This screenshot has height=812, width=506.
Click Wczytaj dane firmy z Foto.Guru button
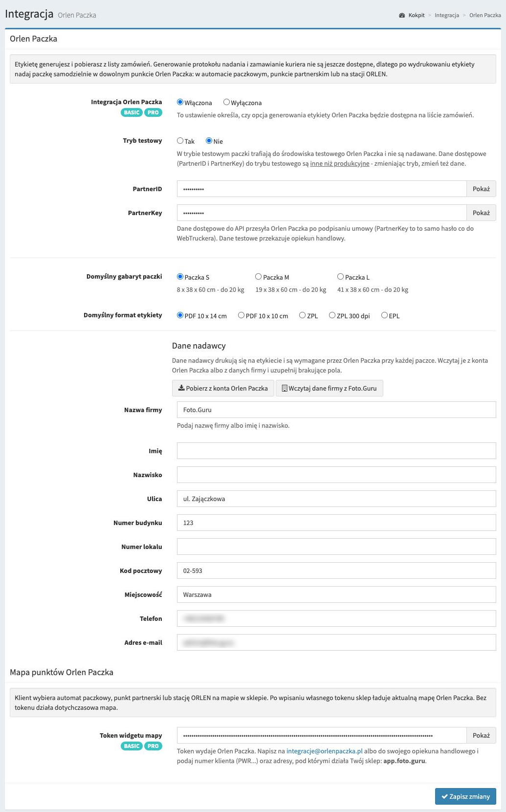(x=330, y=388)
